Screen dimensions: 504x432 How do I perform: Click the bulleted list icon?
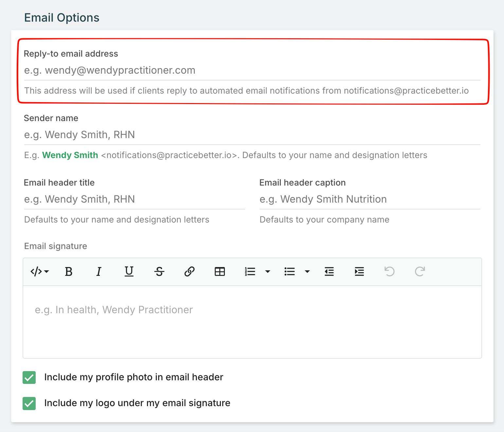(290, 272)
